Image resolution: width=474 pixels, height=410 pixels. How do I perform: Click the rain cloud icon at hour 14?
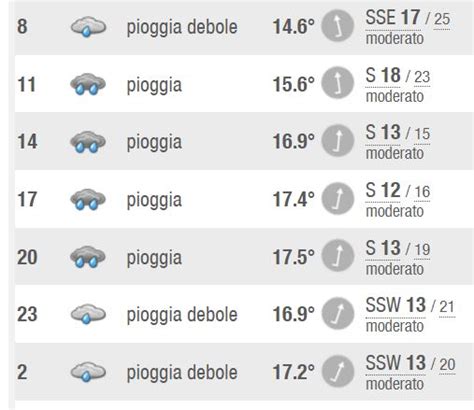(x=88, y=142)
